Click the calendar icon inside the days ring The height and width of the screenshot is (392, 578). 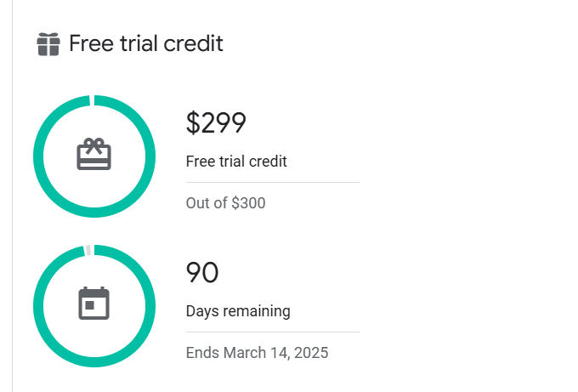(94, 303)
